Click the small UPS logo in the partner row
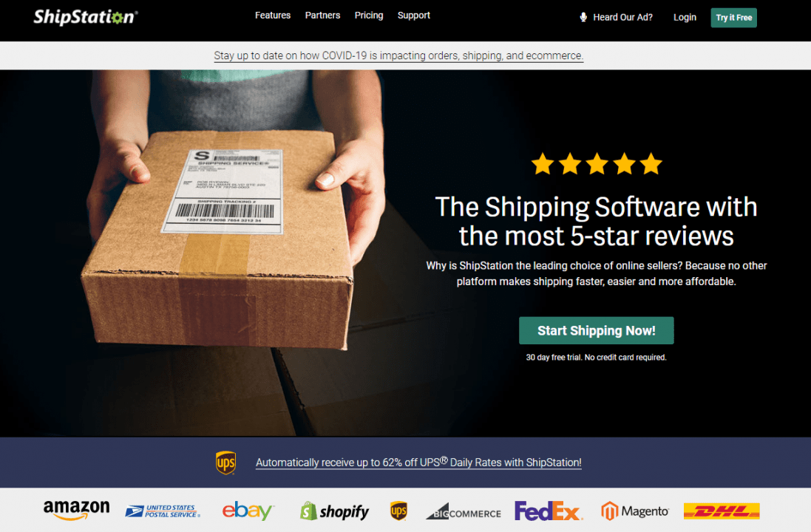 point(398,511)
